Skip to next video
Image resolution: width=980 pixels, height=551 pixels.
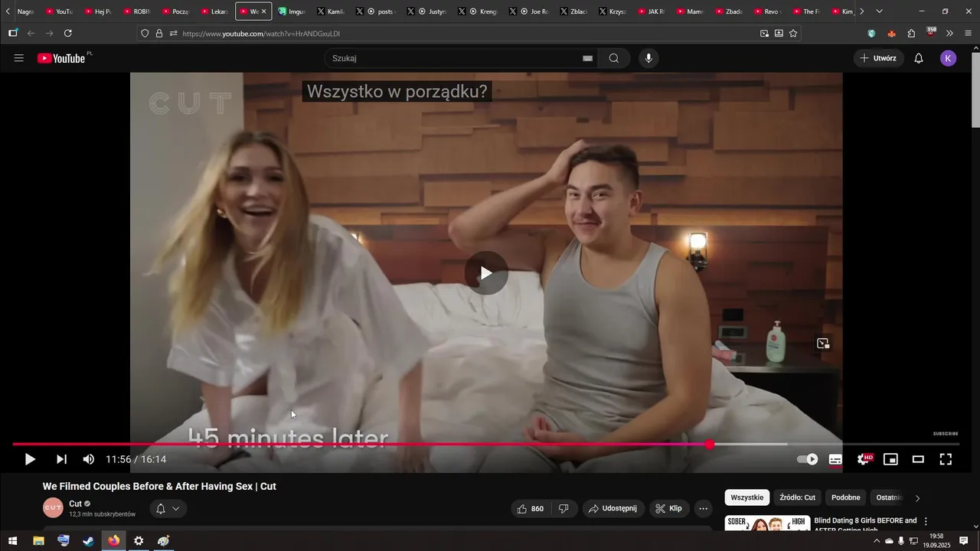[x=61, y=459]
